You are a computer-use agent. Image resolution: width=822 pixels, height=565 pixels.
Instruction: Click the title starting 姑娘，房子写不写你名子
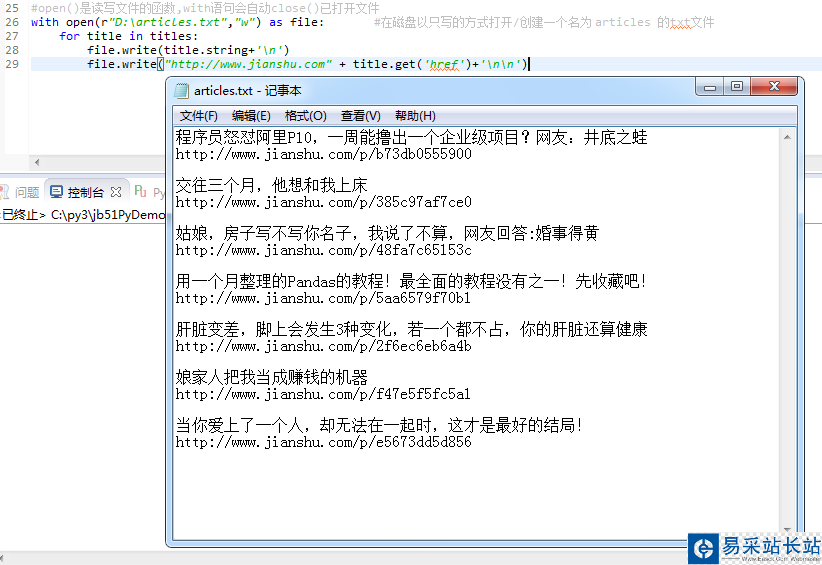(387, 233)
